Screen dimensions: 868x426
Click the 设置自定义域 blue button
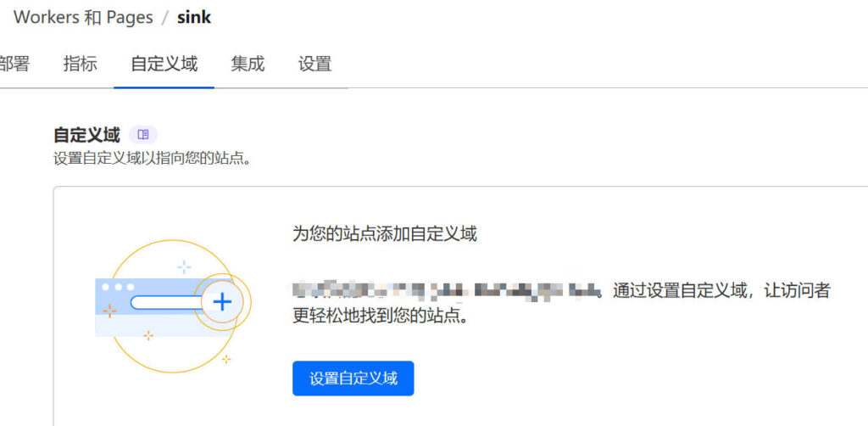[353, 378]
